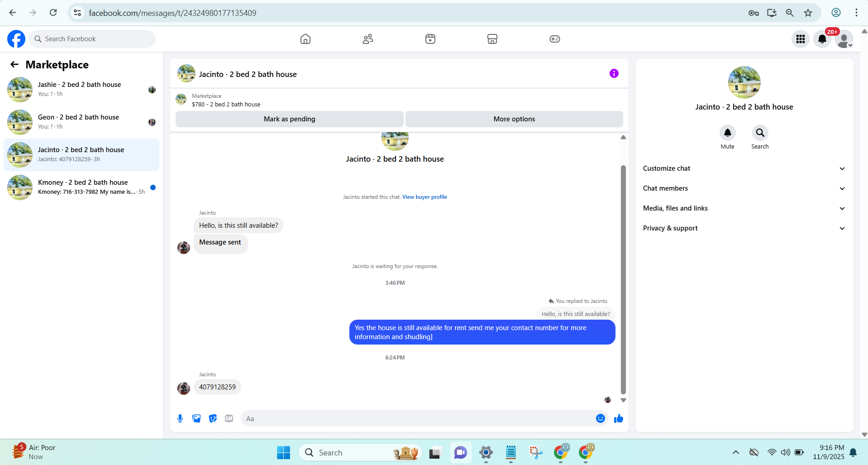Image resolution: width=868 pixels, height=465 pixels.
Task: Click the Windows taskbar Search box
Action: point(360,452)
